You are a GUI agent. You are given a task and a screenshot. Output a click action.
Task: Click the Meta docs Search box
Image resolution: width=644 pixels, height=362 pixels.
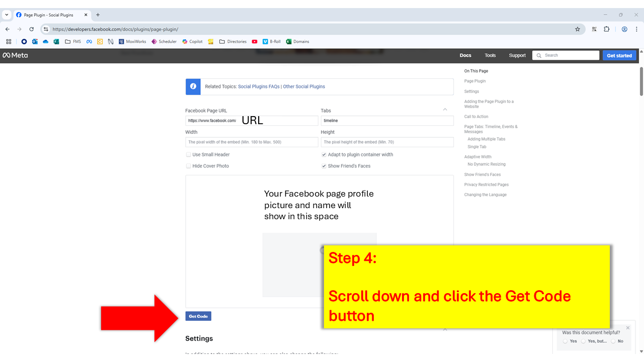click(x=566, y=55)
